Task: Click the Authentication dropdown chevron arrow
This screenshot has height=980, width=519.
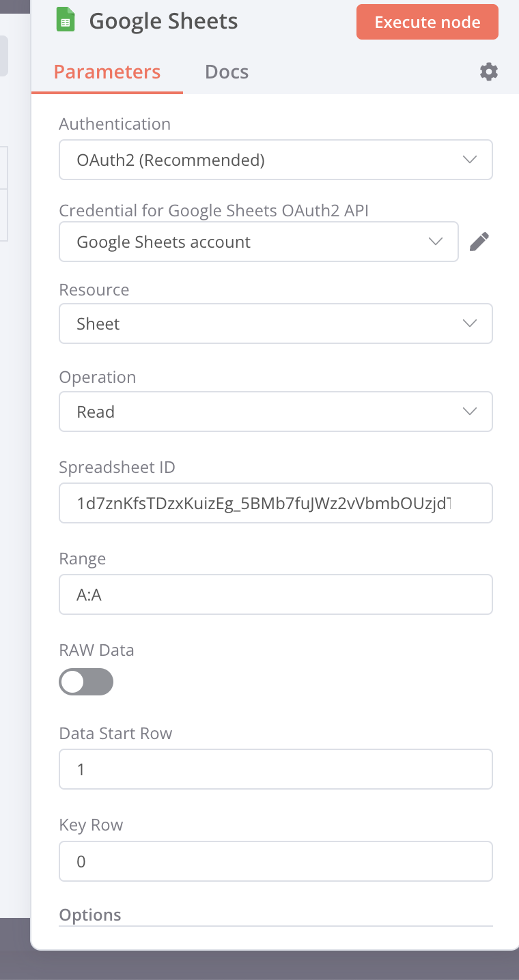Action: [x=470, y=160]
